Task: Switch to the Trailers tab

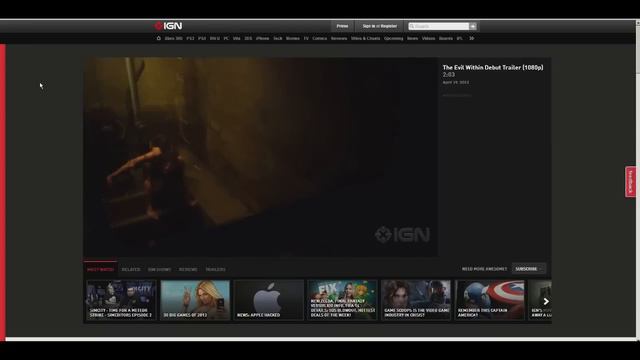Action: (216, 269)
